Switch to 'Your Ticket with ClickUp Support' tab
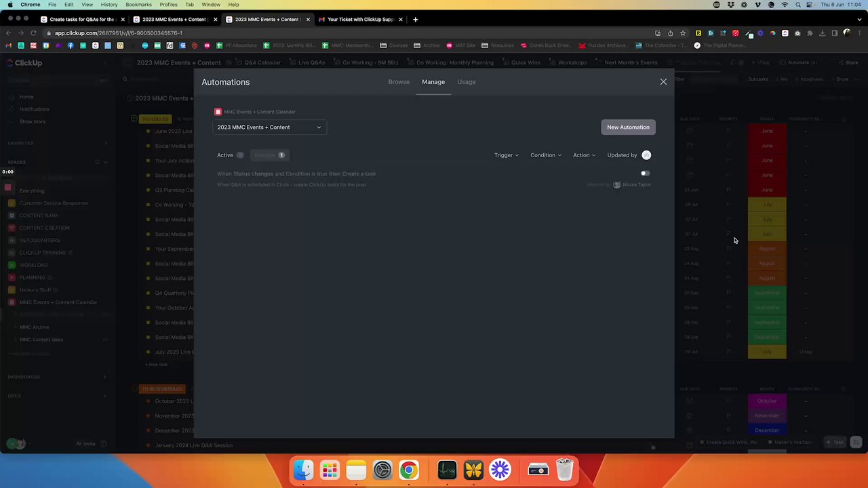The image size is (868, 488). (x=359, y=20)
